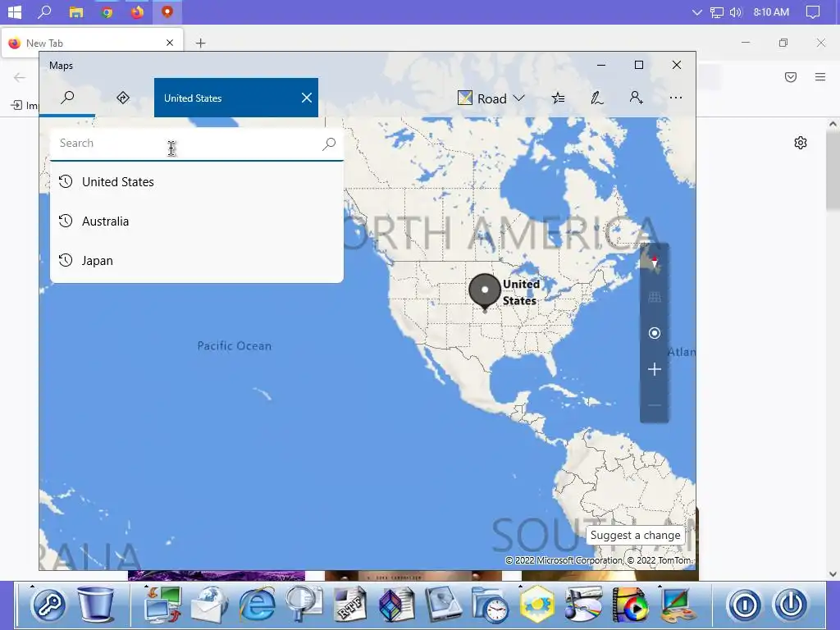Open the Directions tab in Maps
The width and height of the screenshot is (840, 630).
123,98
